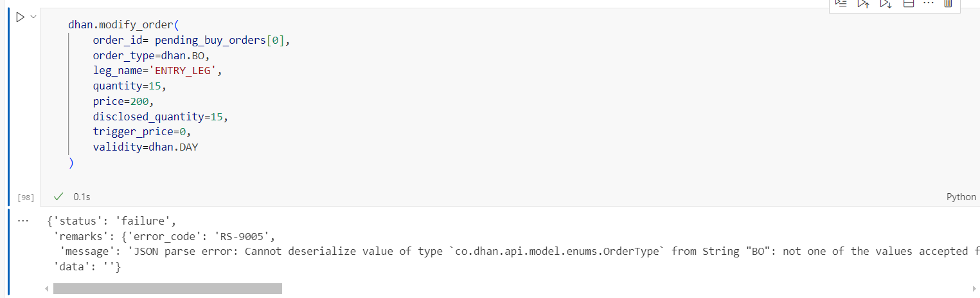Open more cell actions ellipsis in toolbar

click(x=928, y=3)
